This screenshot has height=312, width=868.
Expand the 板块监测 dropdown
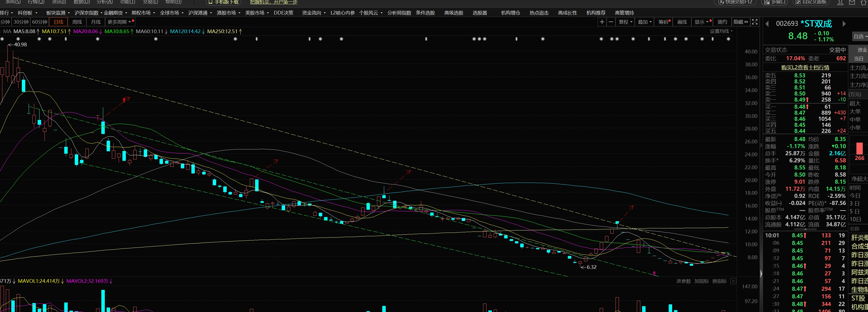[58, 13]
